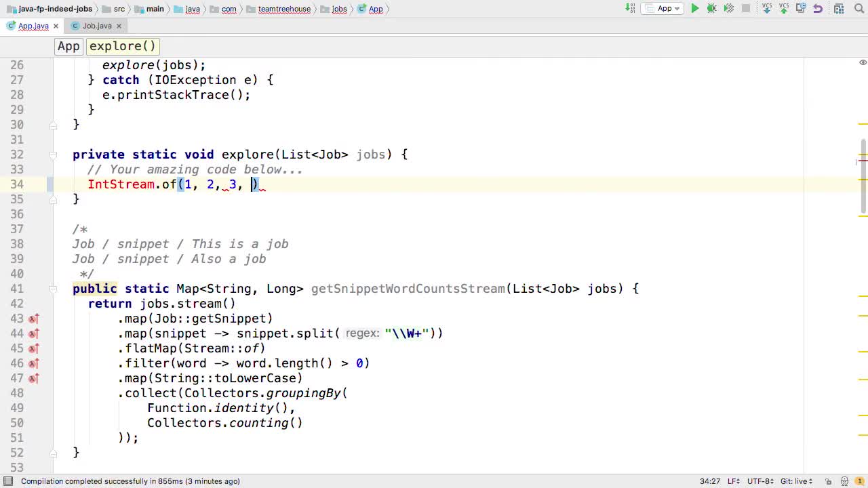Run the App configuration
Image resolution: width=868 pixels, height=488 pixels.
(694, 8)
